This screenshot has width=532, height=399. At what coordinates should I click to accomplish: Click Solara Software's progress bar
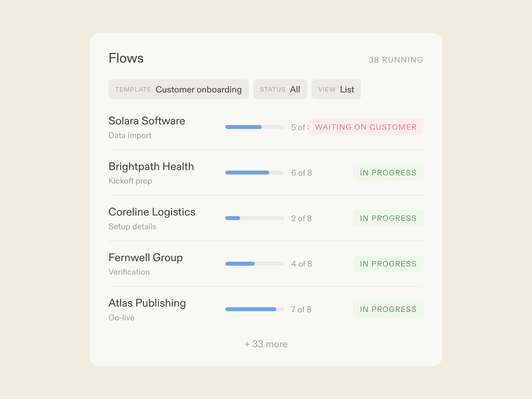[x=255, y=127]
